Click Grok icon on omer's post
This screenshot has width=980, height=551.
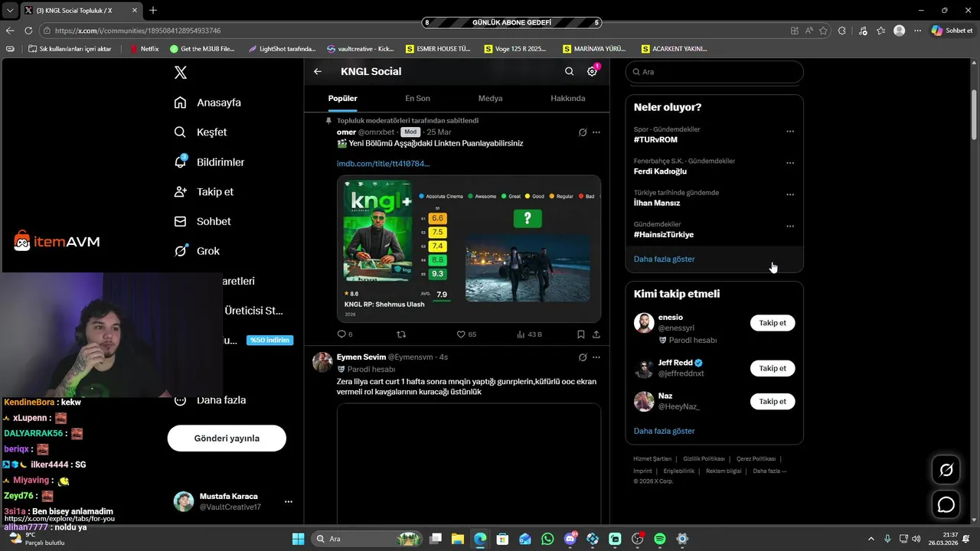[583, 132]
